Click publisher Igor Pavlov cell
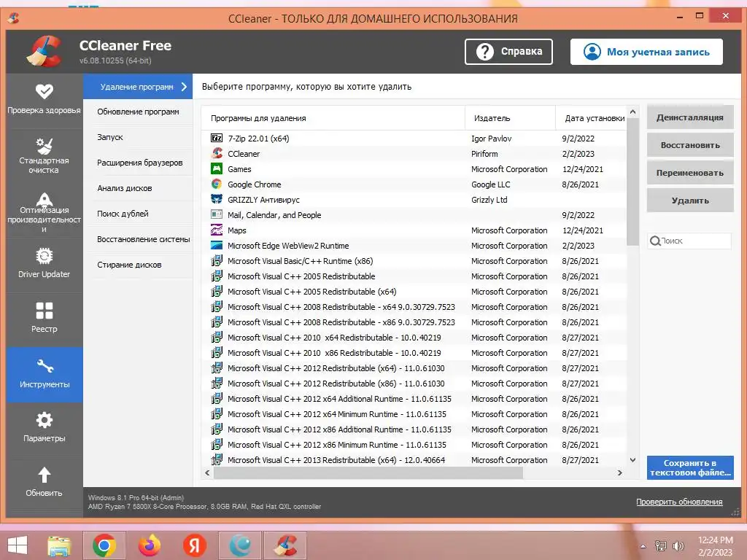This screenshot has width=747, height=560. pos(491,139)
